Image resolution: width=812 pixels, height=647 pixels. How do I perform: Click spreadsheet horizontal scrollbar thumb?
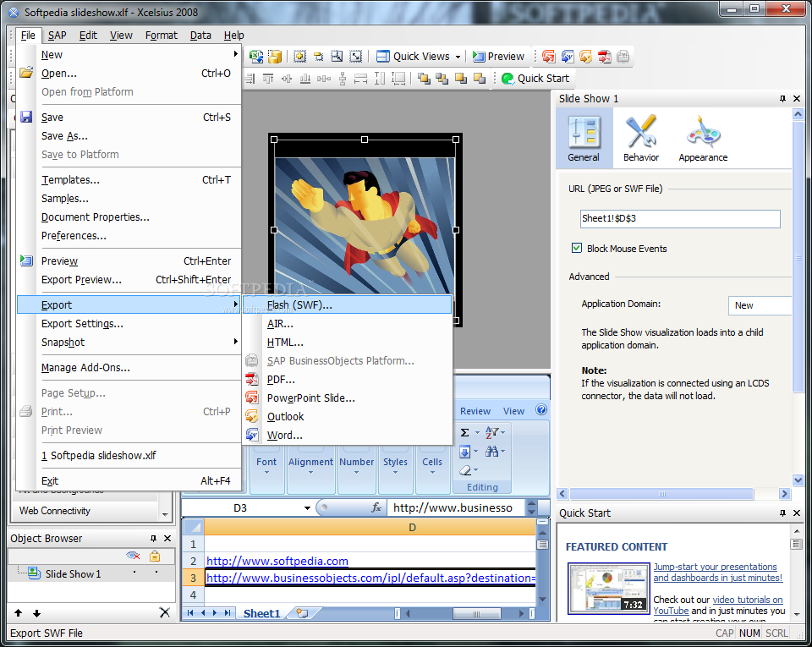pyautogui.click(x=476, y=614)
